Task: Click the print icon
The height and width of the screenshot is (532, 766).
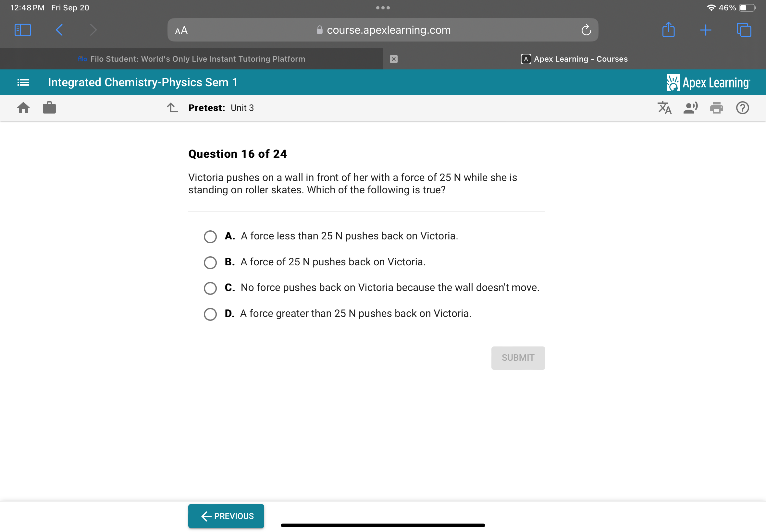Action: point(717,108)
